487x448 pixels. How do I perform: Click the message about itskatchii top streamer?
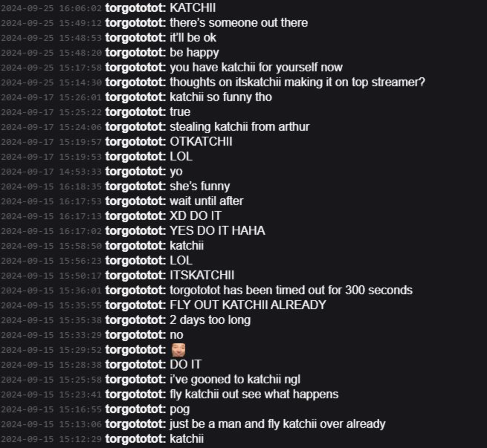(x=297, y=82)
